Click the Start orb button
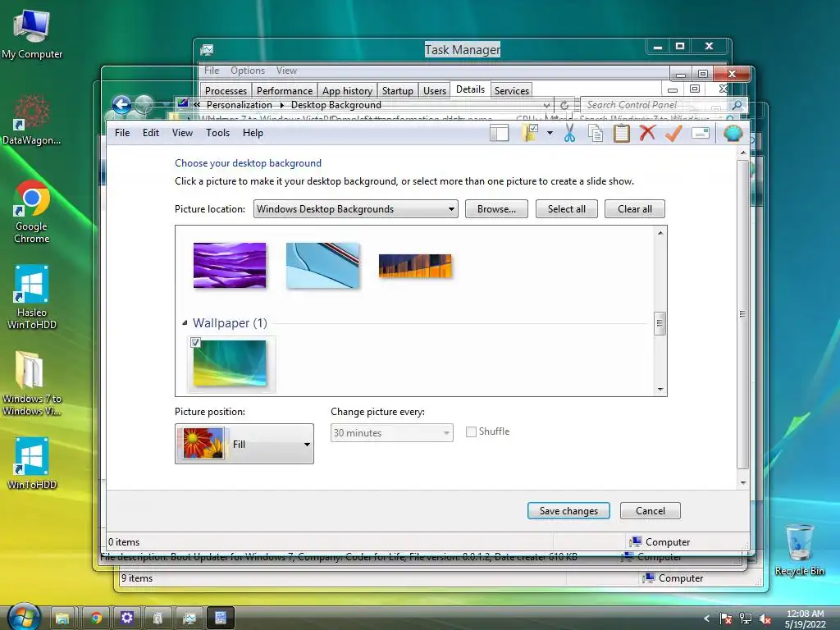 [24, 617]
